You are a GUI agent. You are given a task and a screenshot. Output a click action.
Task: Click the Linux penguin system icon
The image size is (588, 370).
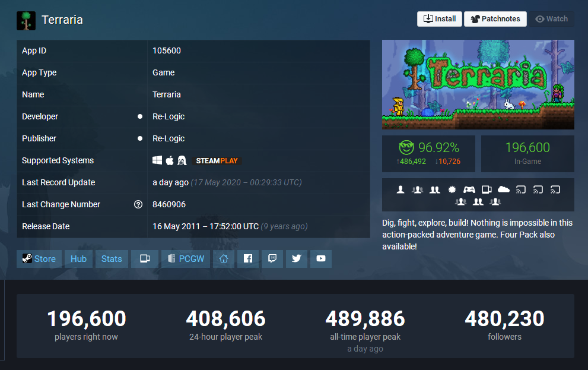(182, 160)
